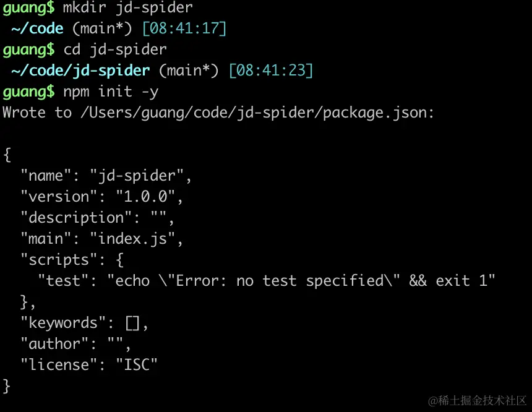532x412 pixels.
Task: Click the "ISC" license value
Action: [137, 365]
